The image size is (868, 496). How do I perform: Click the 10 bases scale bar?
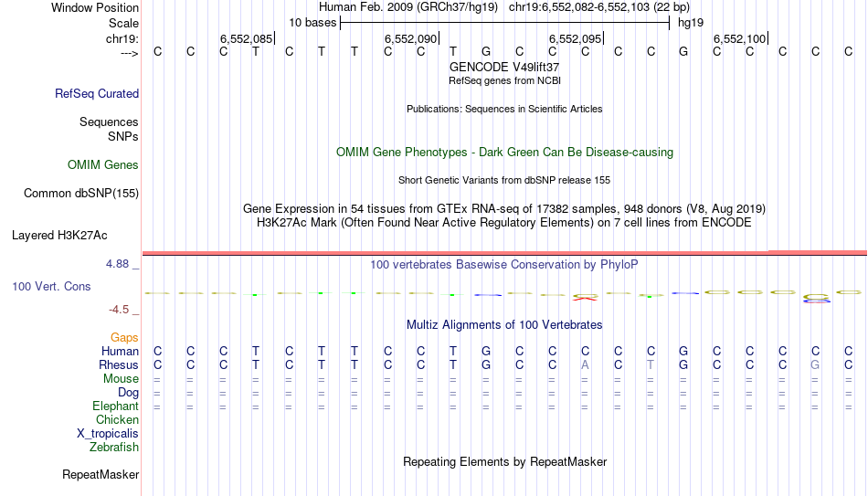pos(504,23)
